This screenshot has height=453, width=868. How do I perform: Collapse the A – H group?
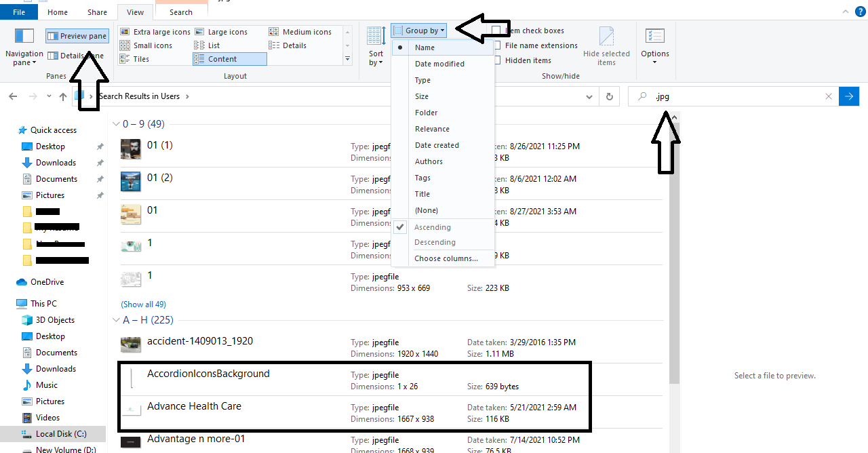coord(115,320)
